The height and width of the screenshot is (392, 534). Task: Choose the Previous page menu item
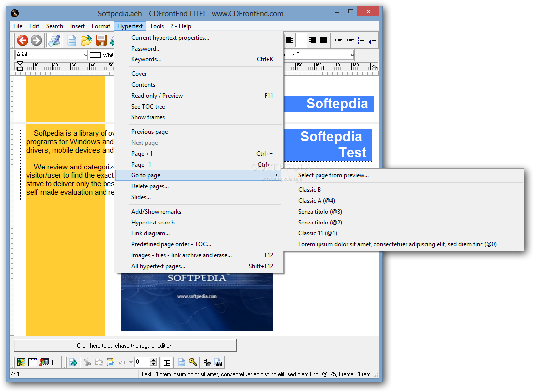coord(199,132)
